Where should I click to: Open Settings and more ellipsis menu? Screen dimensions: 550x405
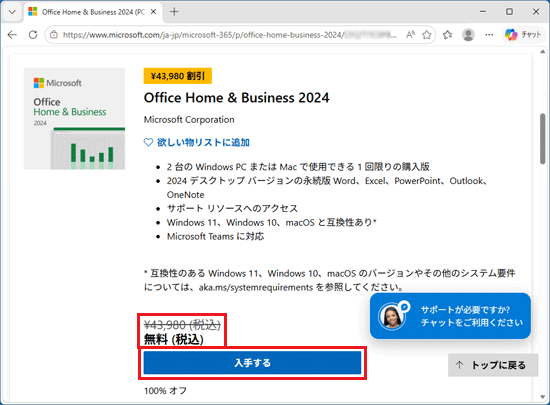tap(489, 35)
